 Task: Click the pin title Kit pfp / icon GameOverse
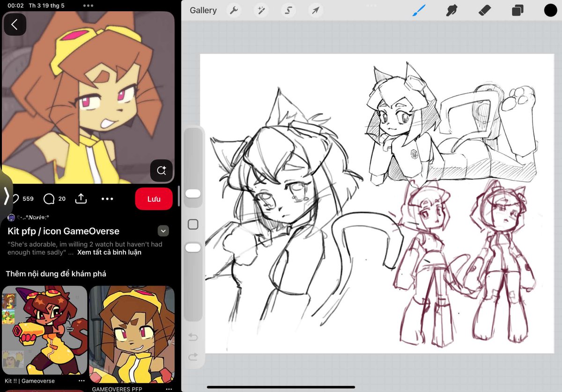coord(64,231)
